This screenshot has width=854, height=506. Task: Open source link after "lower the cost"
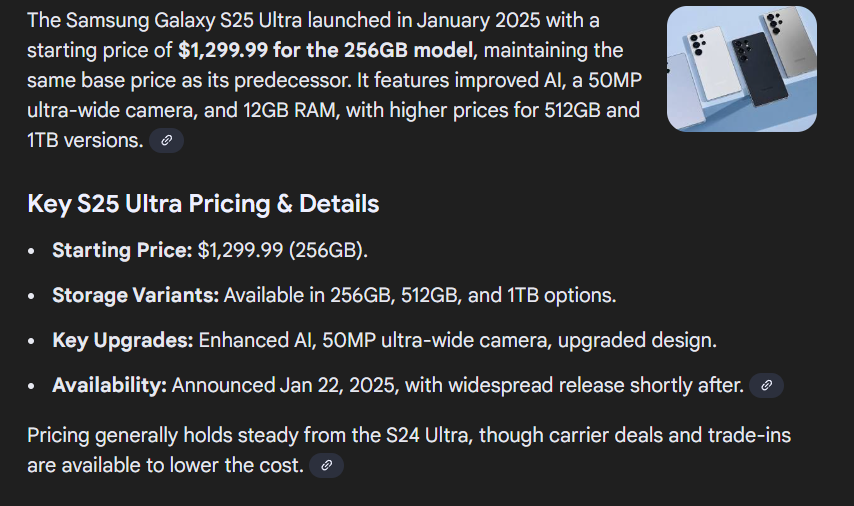coord(326,465)
